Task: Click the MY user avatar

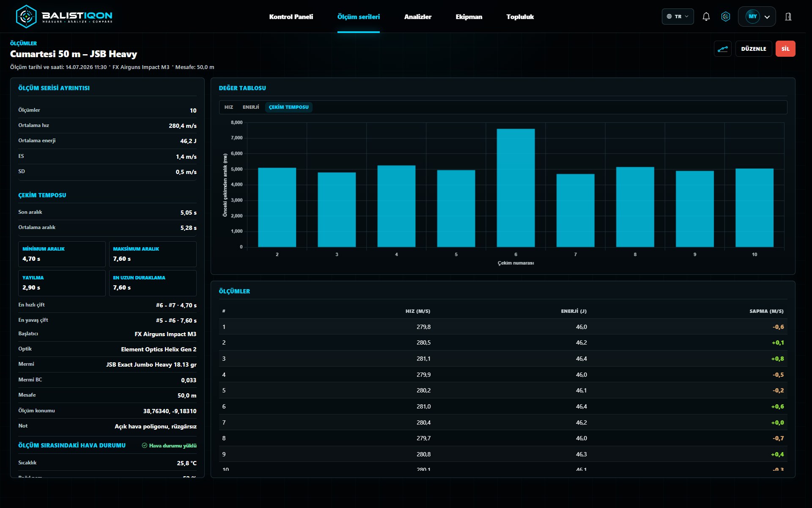Action: tap(753, 17)
